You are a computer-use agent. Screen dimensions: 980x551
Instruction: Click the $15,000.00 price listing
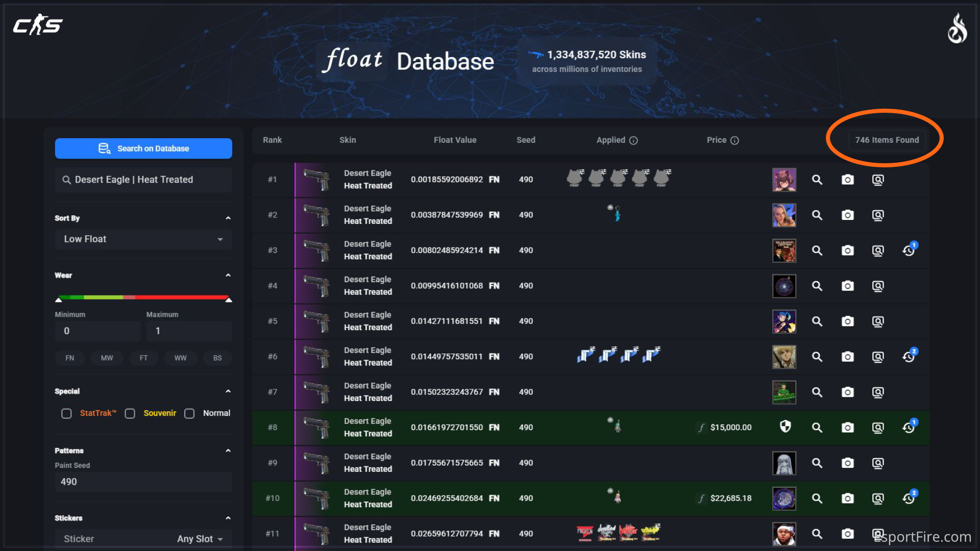(x=730, y=428)
